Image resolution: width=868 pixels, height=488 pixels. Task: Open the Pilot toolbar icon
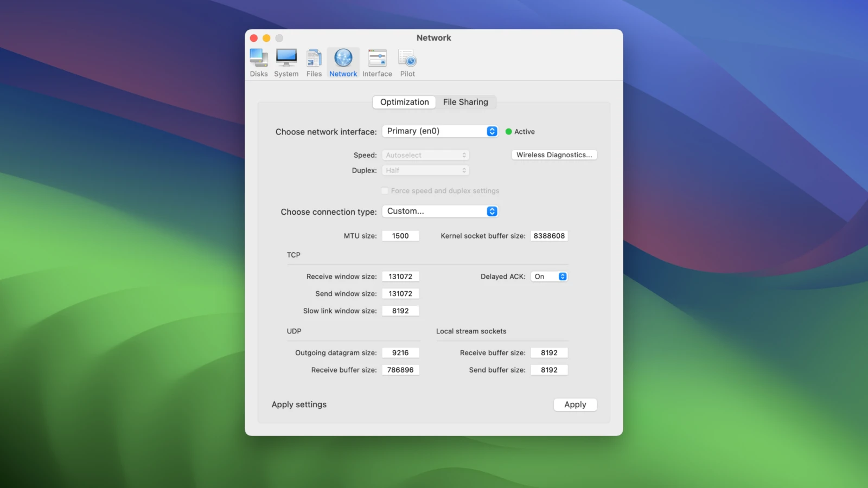click(x=407, y=59)
